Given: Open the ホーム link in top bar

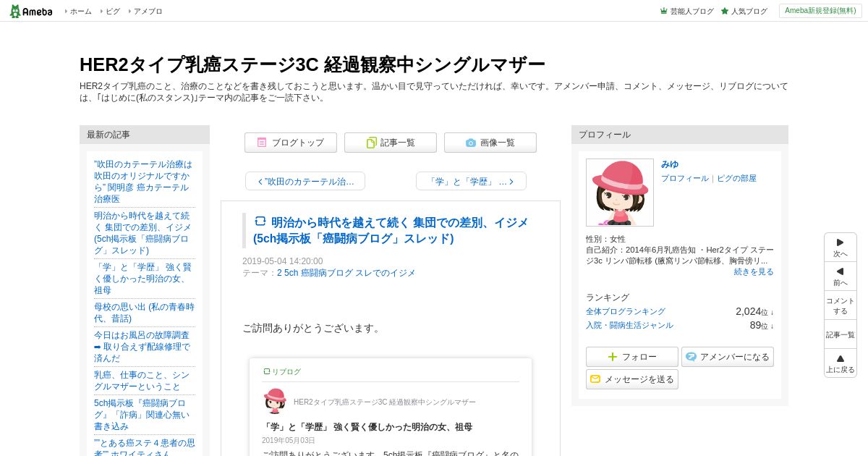Looking at the screenshot, I should pos(80,12).
